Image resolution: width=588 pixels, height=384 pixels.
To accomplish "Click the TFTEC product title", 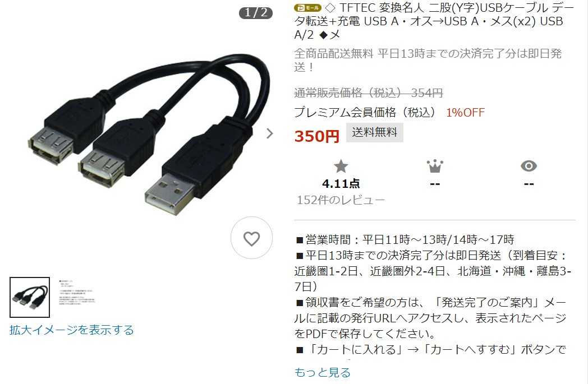I will (x=434, y=21).
